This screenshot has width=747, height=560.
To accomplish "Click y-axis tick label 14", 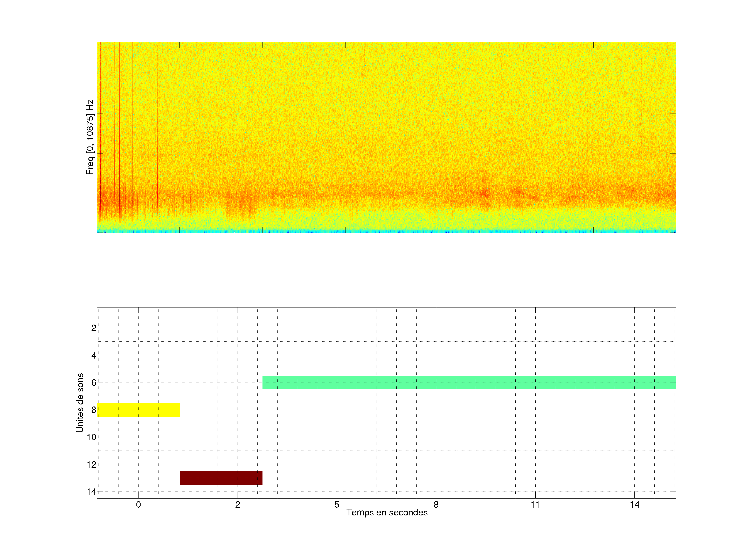I will [92, 492].
